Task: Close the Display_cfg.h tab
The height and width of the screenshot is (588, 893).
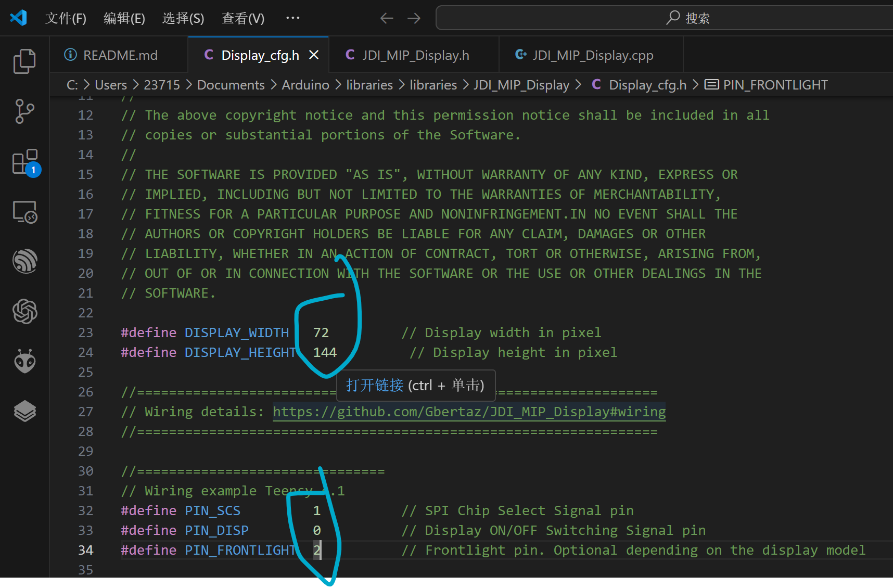Action: coord(314,55)
